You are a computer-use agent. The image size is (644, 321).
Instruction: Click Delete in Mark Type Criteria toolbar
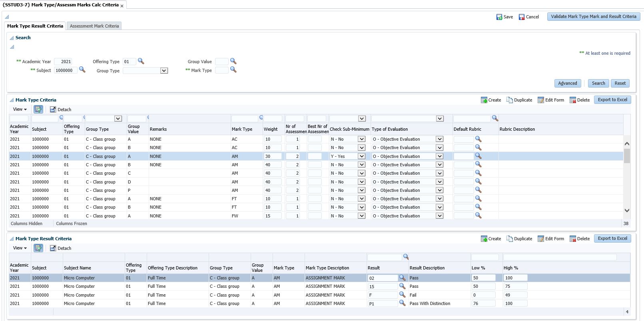[x=579, y=100]
